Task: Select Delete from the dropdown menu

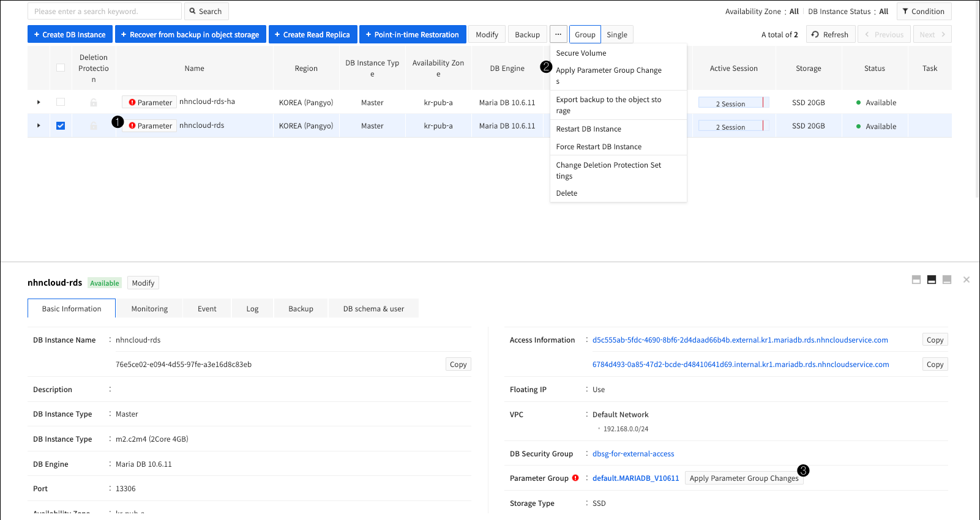Action: point(618,193)
